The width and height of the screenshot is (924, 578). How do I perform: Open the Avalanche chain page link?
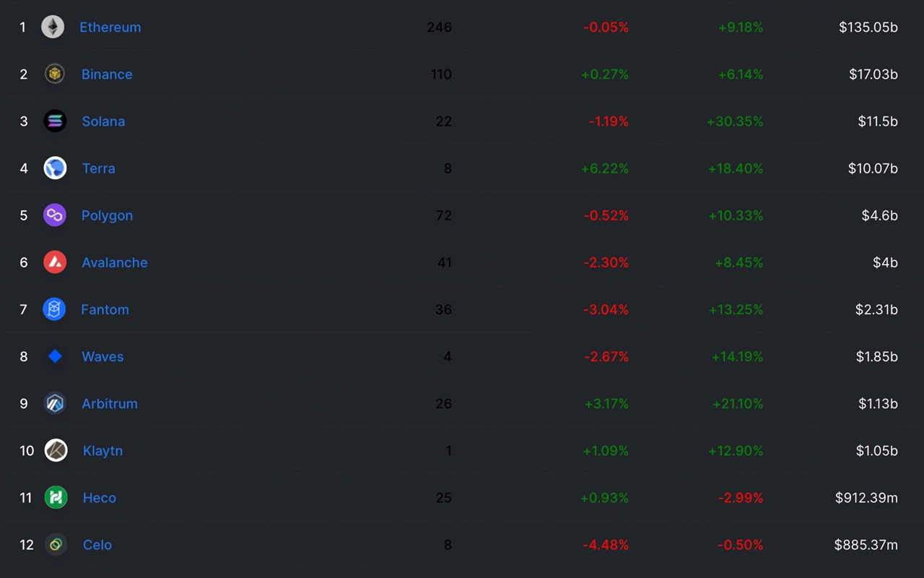(x=114, y=262)
